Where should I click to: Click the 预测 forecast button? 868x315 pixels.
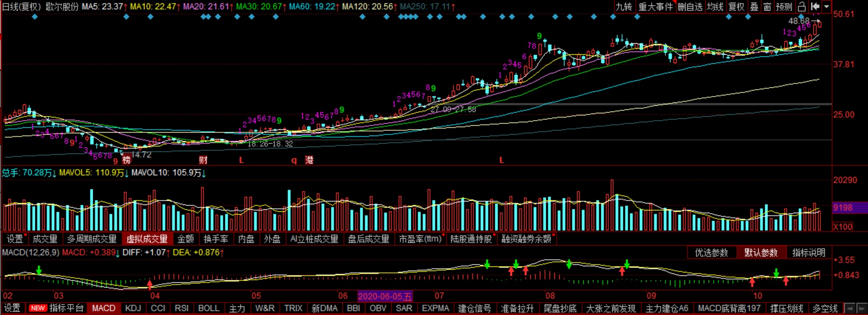coord(784,6)
